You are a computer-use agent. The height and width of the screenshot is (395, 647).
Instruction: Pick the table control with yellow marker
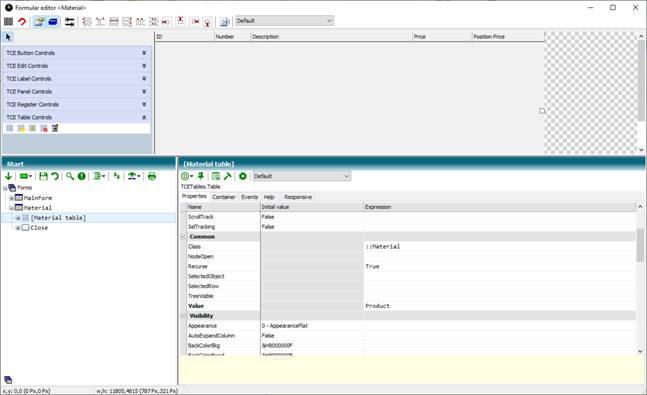click(21, 128)
